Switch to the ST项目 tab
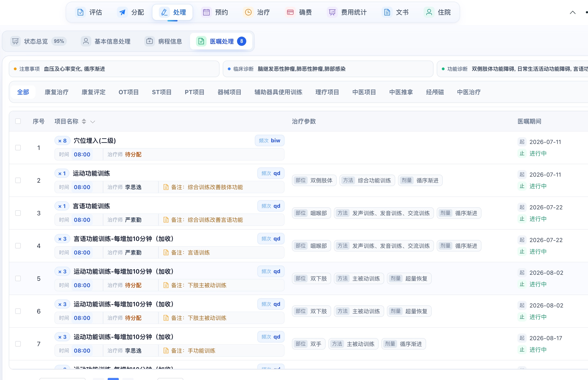 [x=162, y=92]
